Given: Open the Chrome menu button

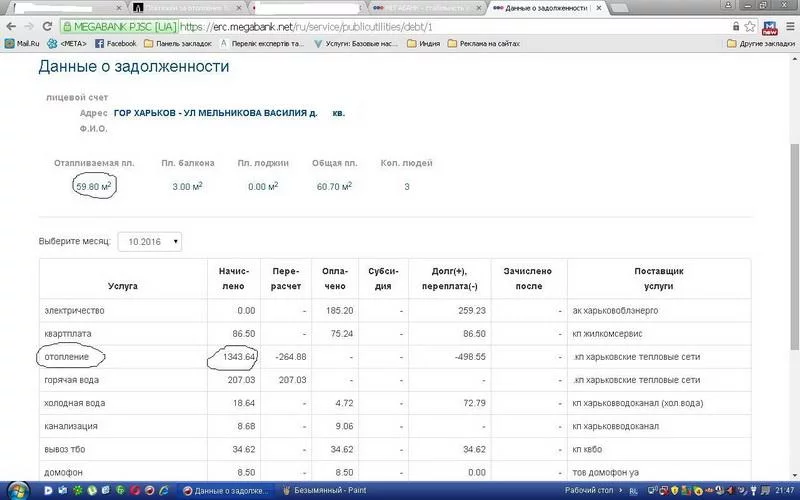Looking at the screenshot, I should pos(789,27).
